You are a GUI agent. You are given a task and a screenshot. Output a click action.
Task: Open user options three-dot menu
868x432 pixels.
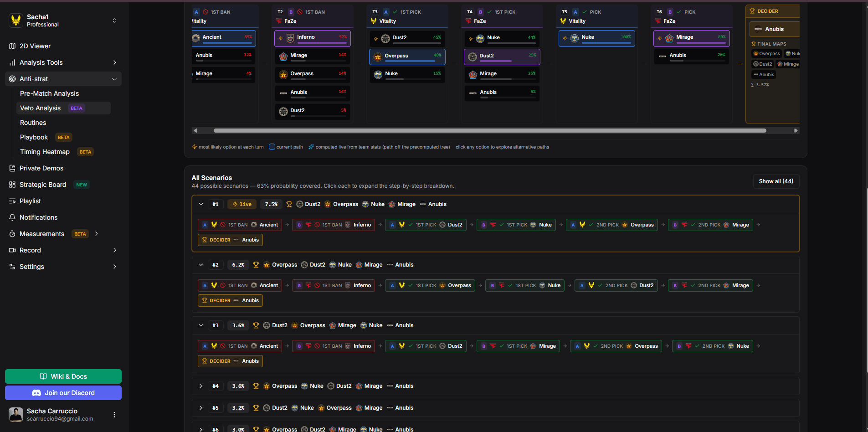coord(114,415)
